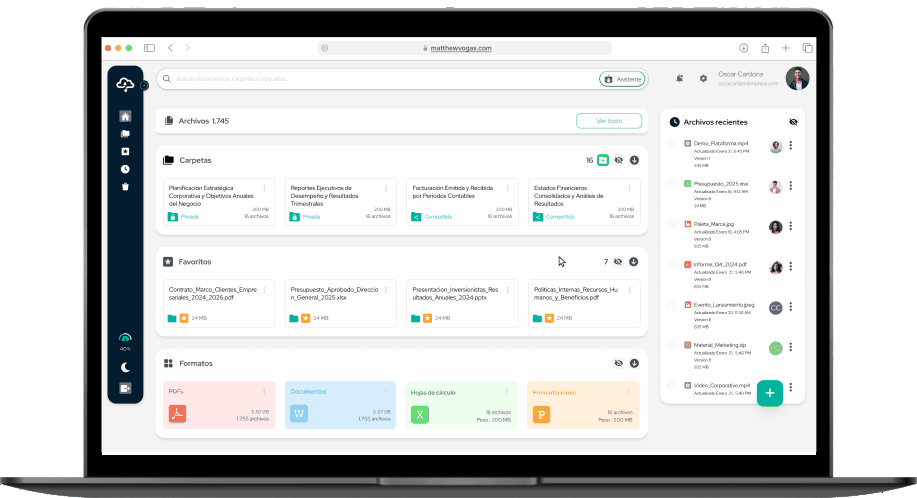Open options menu for Planificación Estratégica folder
This screenshot has width=917, height=498.
click(264, 188)
